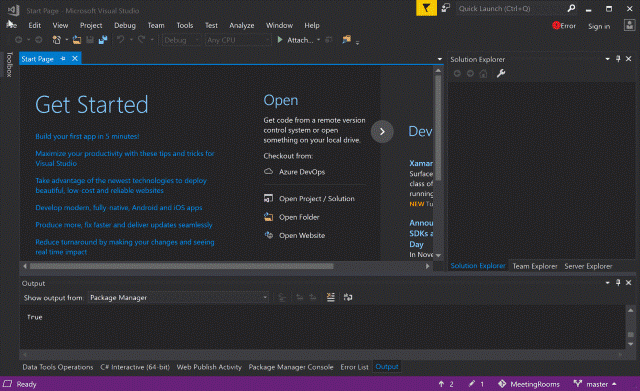
Task: Click the Save toolbar icon
Action: coord(90,40)
